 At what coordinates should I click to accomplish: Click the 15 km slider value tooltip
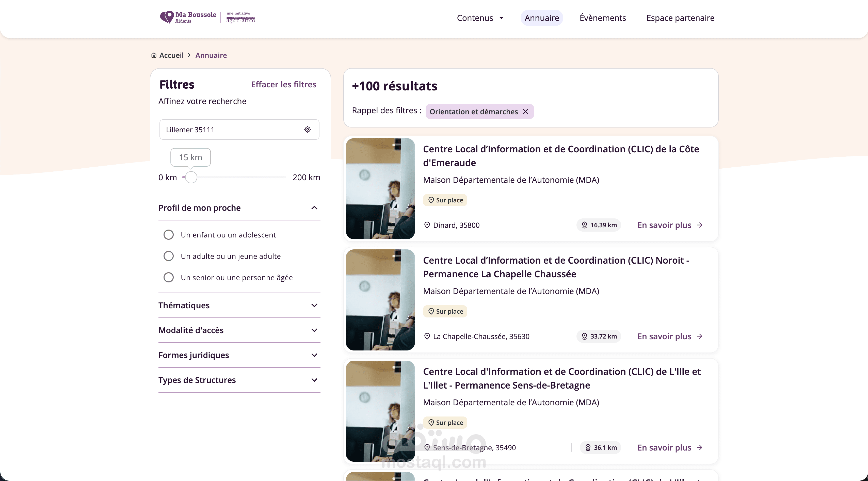[x=190, y=157]
